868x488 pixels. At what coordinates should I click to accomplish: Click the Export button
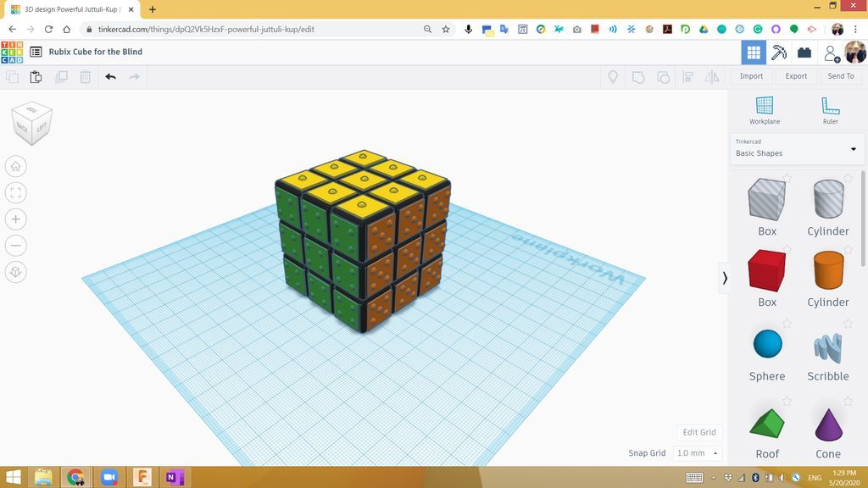[x=796, y=75]
